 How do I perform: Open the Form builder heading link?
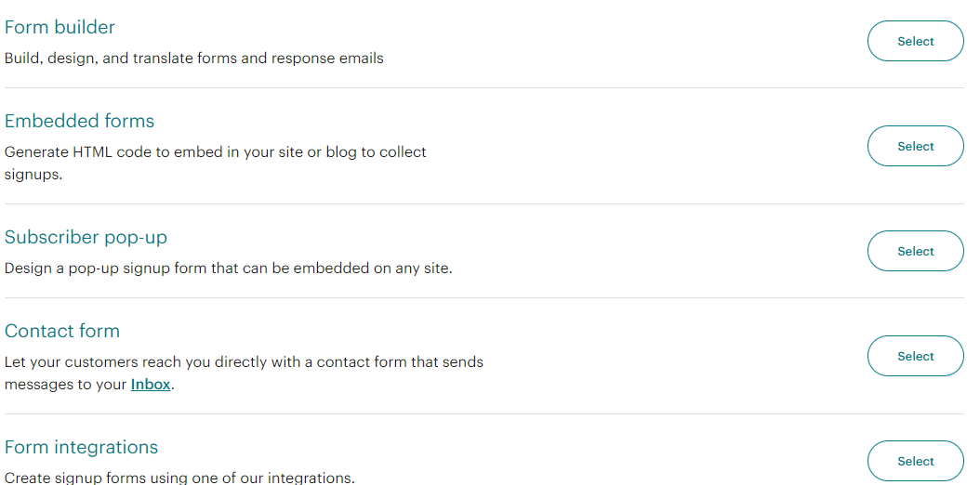pyautogui.click(x=60, y=28)
